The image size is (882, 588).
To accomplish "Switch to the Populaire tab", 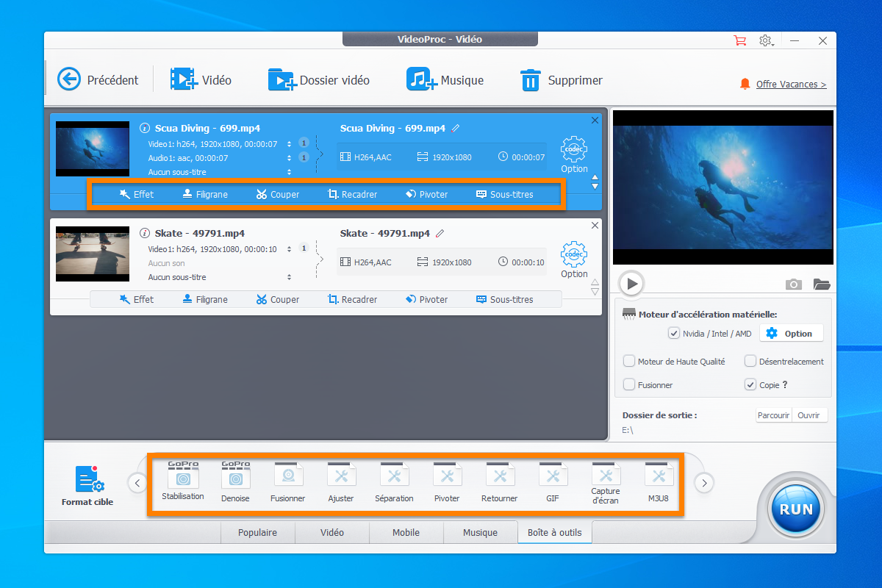I will coord(258,532).
